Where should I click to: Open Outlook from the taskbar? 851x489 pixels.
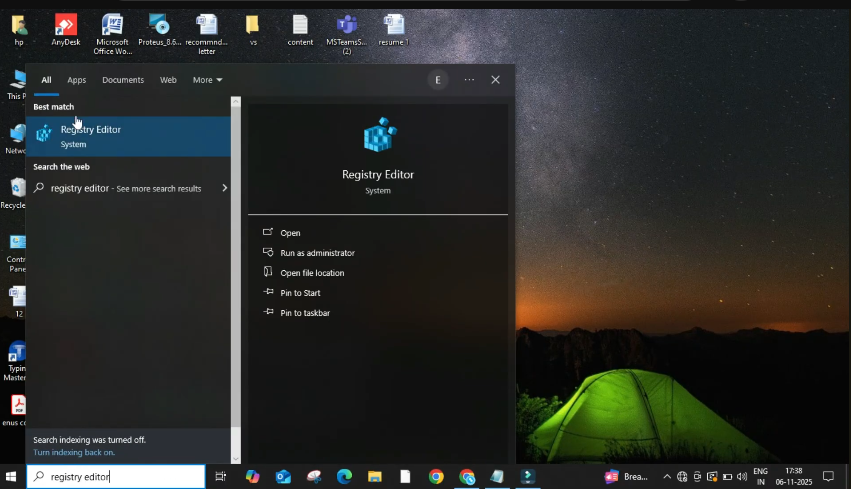pyautogui.click(x=283, y=477)
